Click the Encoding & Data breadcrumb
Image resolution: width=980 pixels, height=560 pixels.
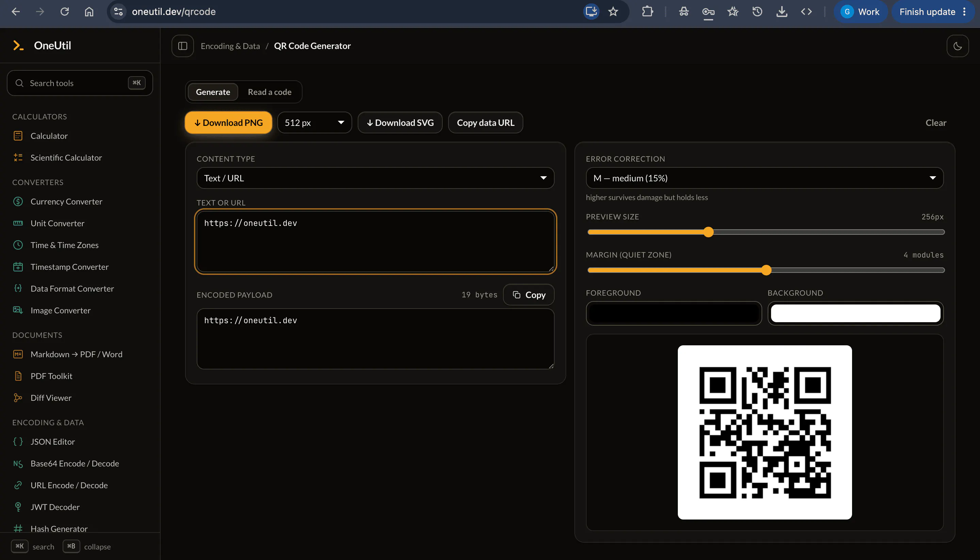point(230,46)
